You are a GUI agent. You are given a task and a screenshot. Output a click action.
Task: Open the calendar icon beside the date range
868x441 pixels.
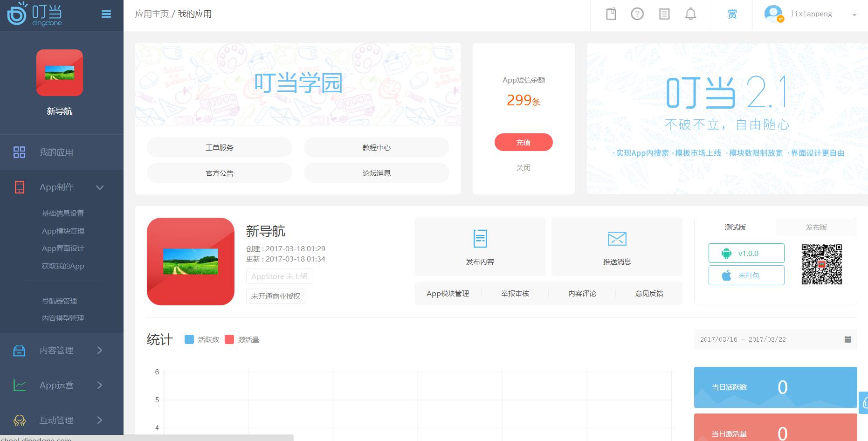[847, 339]
